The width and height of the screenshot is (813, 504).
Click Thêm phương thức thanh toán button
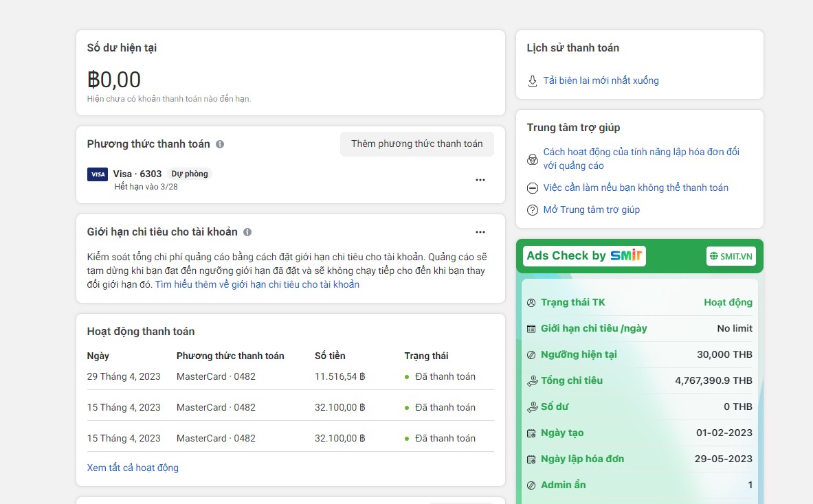[416, 144]
